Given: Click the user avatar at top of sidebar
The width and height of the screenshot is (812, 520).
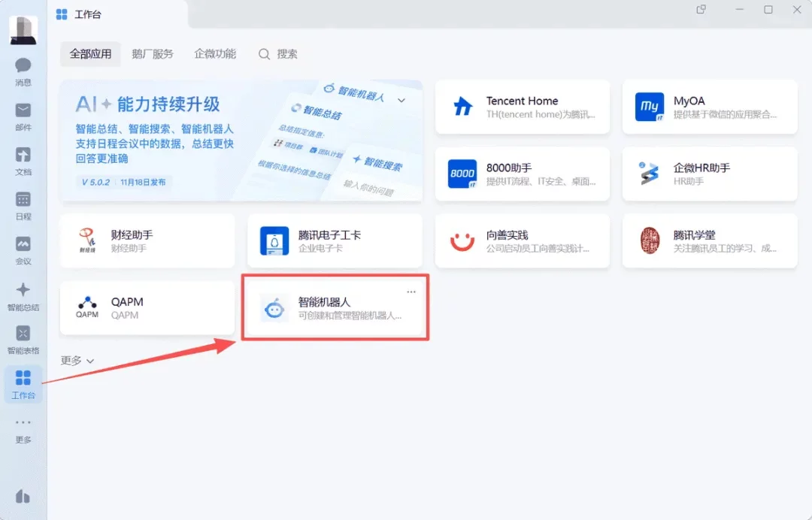Looking at the screenshot, I should tap(23, 29).
